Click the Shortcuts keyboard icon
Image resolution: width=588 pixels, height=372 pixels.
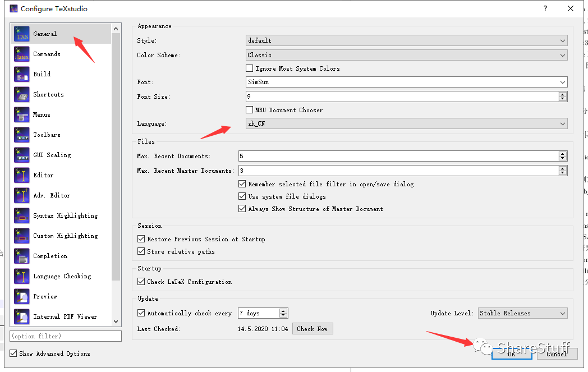[x=22, y=94]
